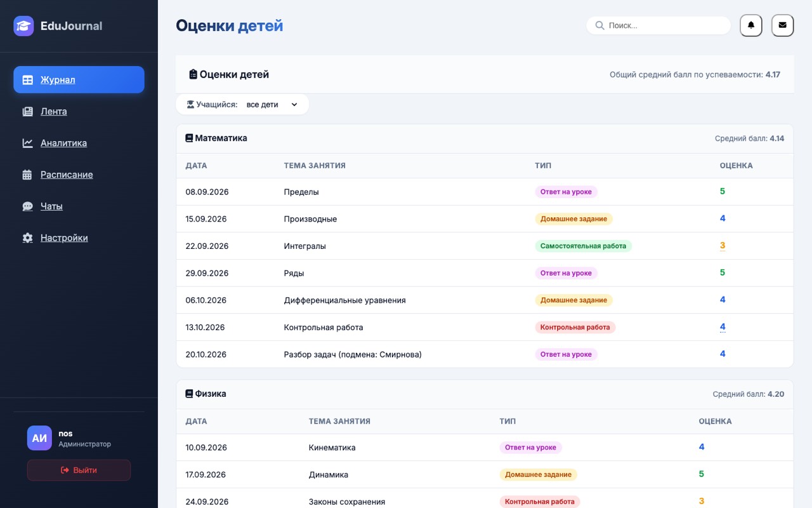Click the magnifier icon in search
This screenshot has height=508, width=812.
coord(599,25)
